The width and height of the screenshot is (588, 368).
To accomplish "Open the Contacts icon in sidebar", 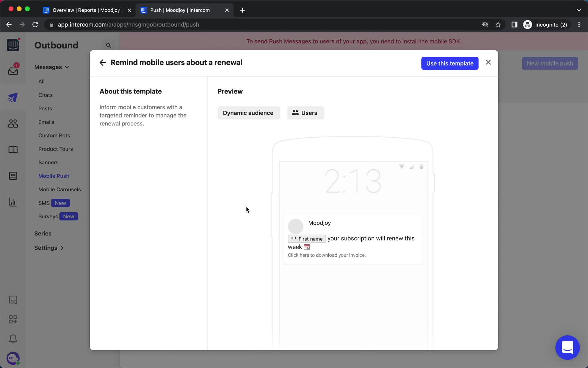I will click(13, 123).
